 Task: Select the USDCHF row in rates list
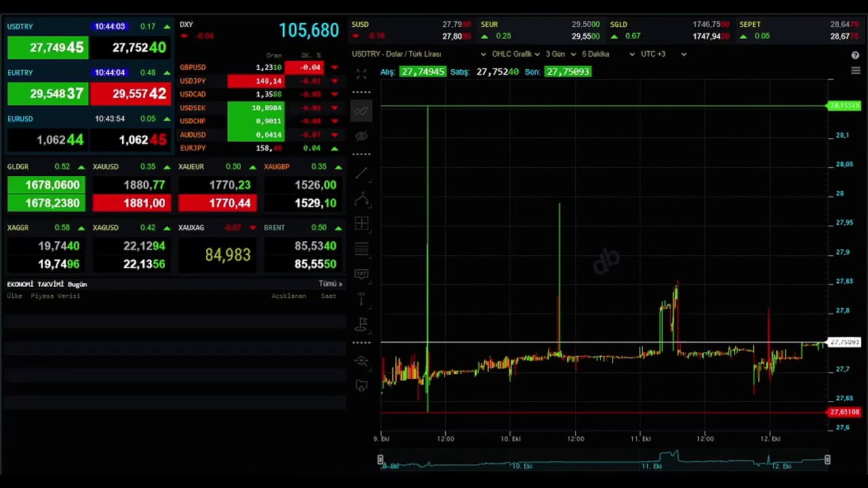[x=260, y=121]
